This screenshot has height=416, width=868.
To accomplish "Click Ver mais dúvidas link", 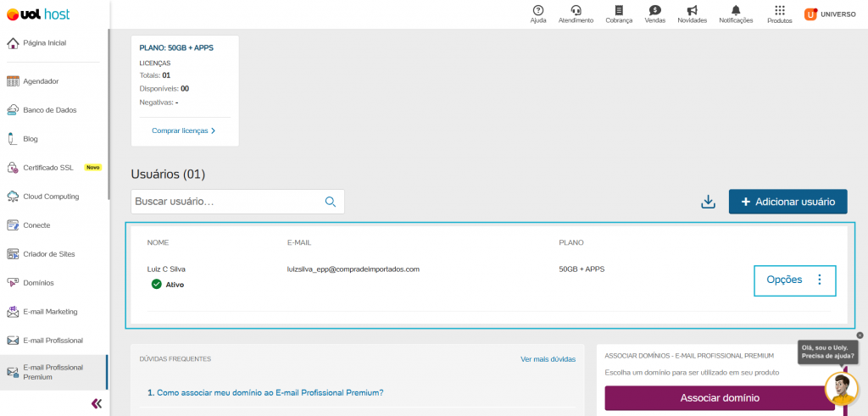I will pyautogui.click(x=548, y=359).
